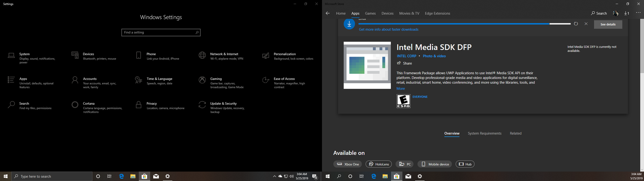Open the volume control in tray
The height and width of the screenshot is (181, 644).
(x=291, y=176)
